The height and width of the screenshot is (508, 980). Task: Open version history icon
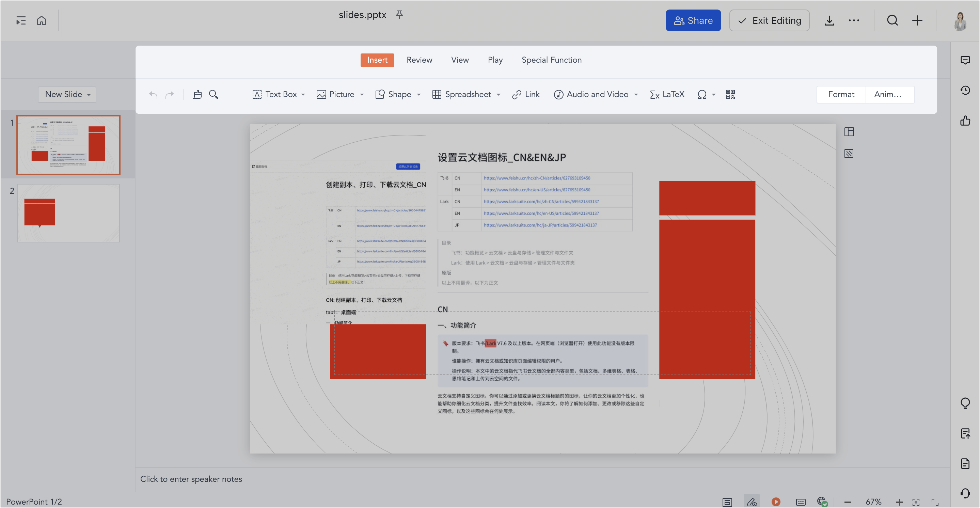pos(965,90)
